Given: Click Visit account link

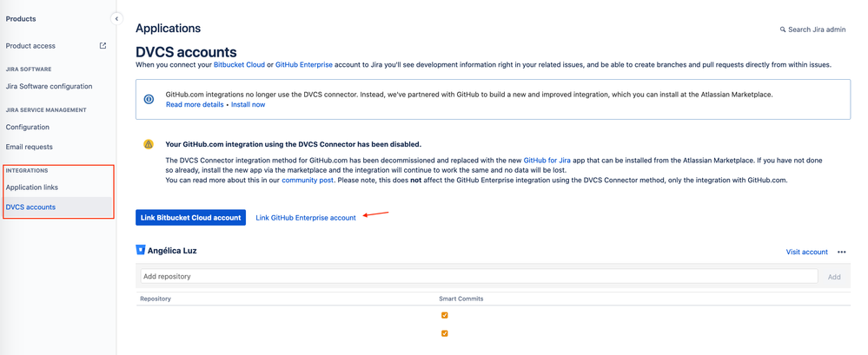Looking at the screenshot, I should (x=806, y=253).
